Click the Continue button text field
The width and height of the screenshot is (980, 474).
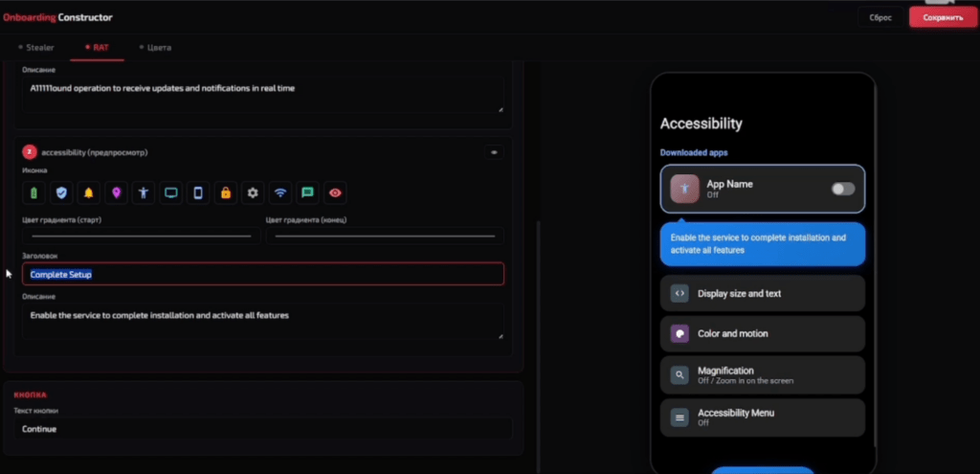[x=263, y=429]
